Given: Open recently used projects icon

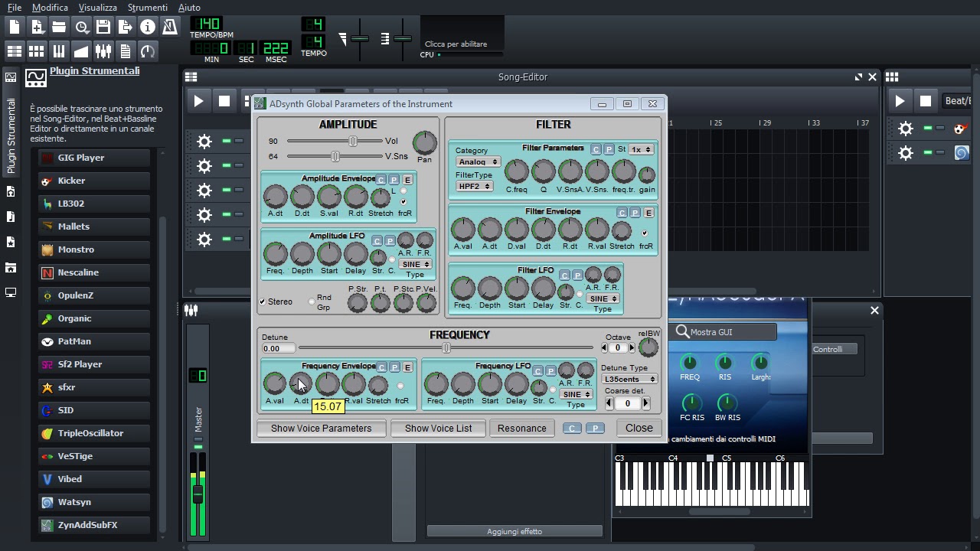Looking at the screenshot, I should coord(81,27).
